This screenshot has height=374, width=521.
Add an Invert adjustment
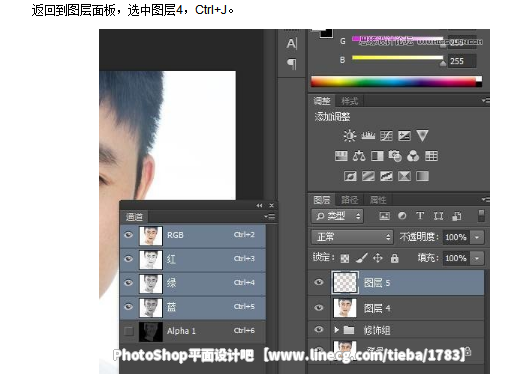point(350,176)
